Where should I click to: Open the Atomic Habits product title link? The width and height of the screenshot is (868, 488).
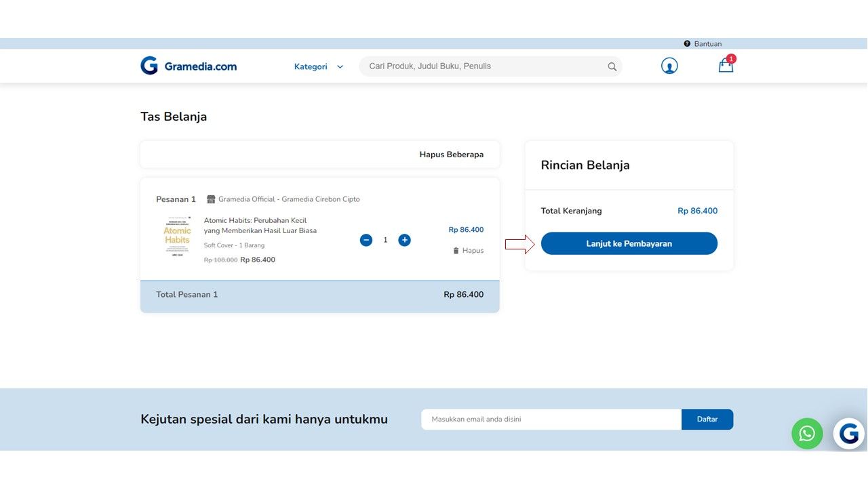point(260,226)
